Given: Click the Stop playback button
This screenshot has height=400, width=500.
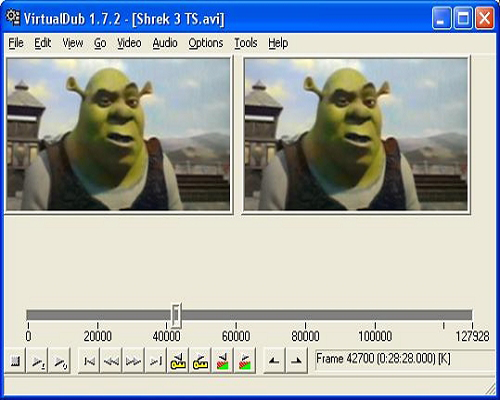Looking at the screenshot, I should tap(15, 360).
